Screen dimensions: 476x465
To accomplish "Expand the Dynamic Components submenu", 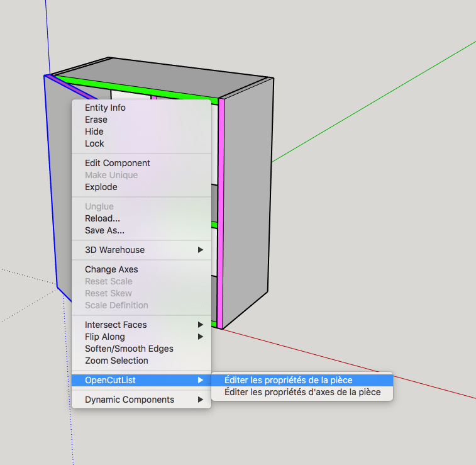I will (x=141, y=400).
